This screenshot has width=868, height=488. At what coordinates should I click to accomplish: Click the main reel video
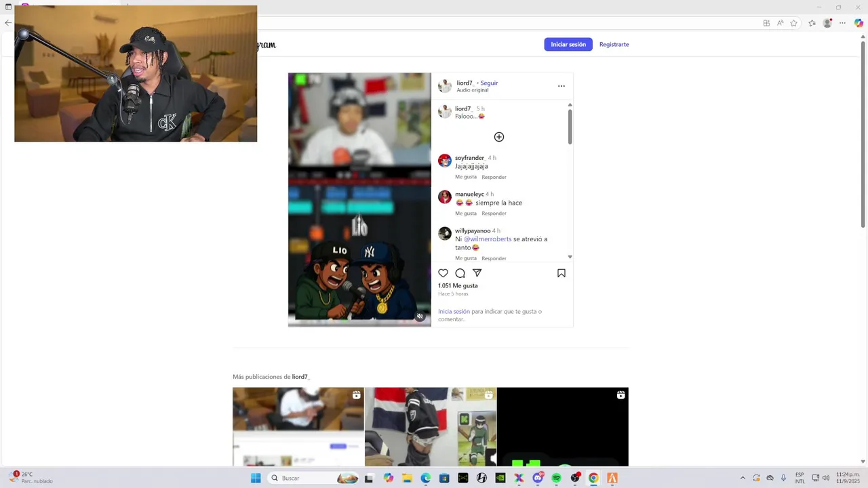tap(359, 200)
